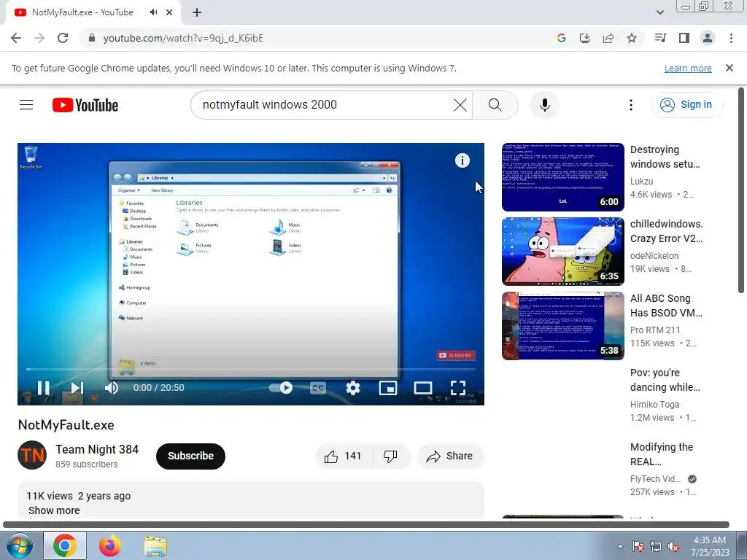Open the video info card icon
Image resolution: width=747 pixels, height=560 pixels.
pyautogui.click(x=462, y=160)
